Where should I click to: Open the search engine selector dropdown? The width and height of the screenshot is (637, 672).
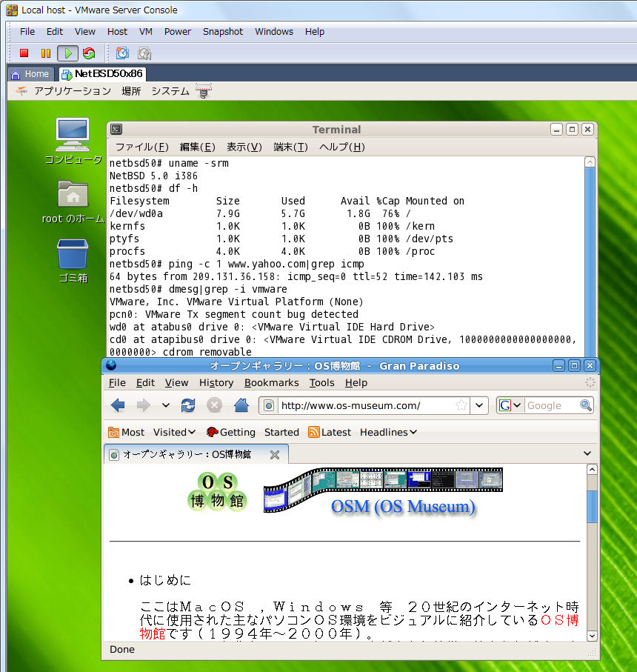(x=510, y=405)
